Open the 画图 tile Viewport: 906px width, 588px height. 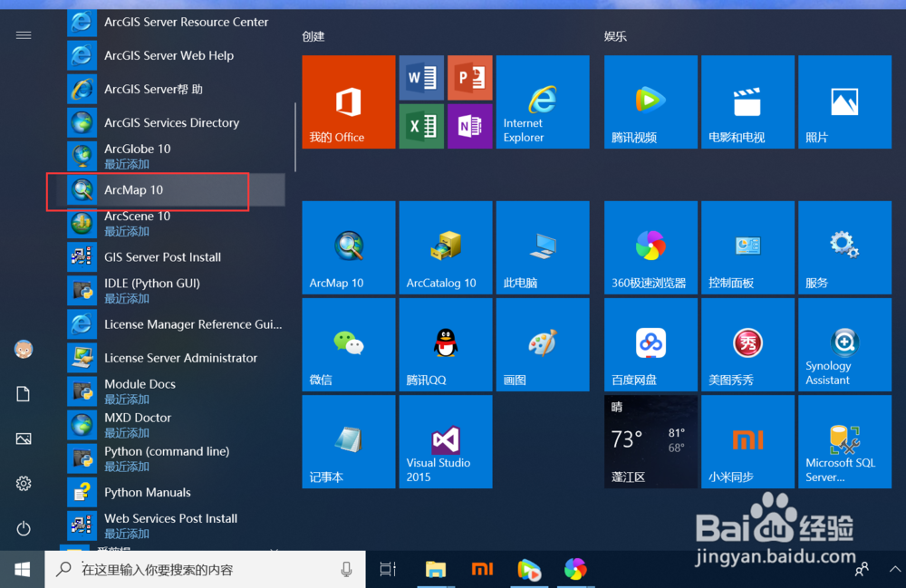tap(543, 345)
